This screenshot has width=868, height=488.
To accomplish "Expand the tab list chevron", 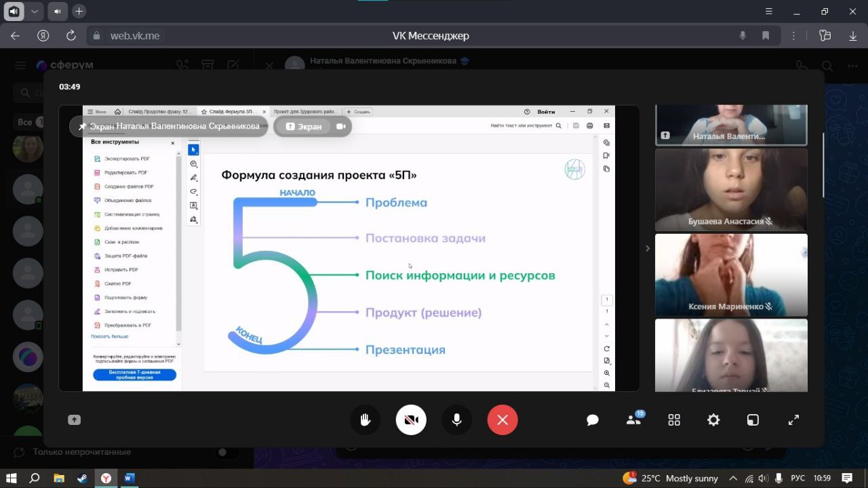I will click(x=35, y=12).
